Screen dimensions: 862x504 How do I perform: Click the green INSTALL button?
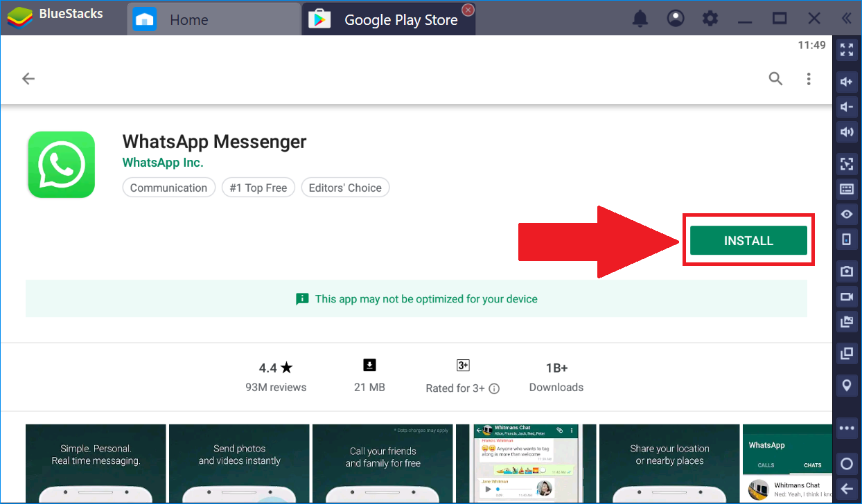coord(748,240)
